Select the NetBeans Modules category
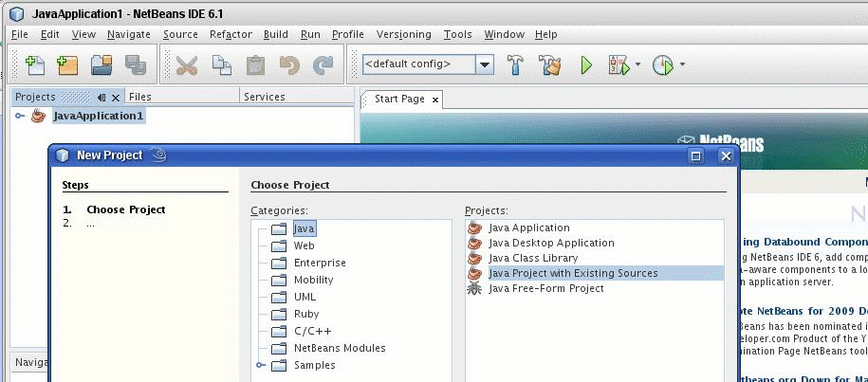Viewport: 868px width, 382px height. click(x=340, y=348)
